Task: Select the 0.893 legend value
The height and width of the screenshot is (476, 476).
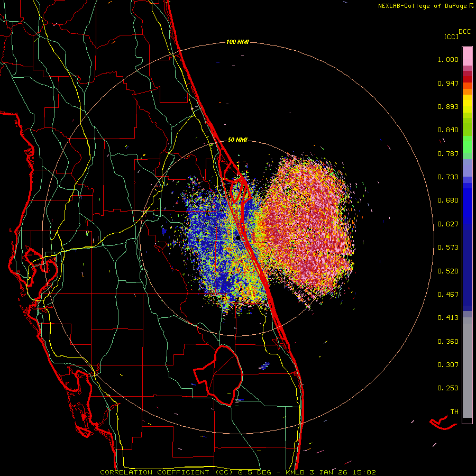Action: pyautogui.click(x=448, y=106)
